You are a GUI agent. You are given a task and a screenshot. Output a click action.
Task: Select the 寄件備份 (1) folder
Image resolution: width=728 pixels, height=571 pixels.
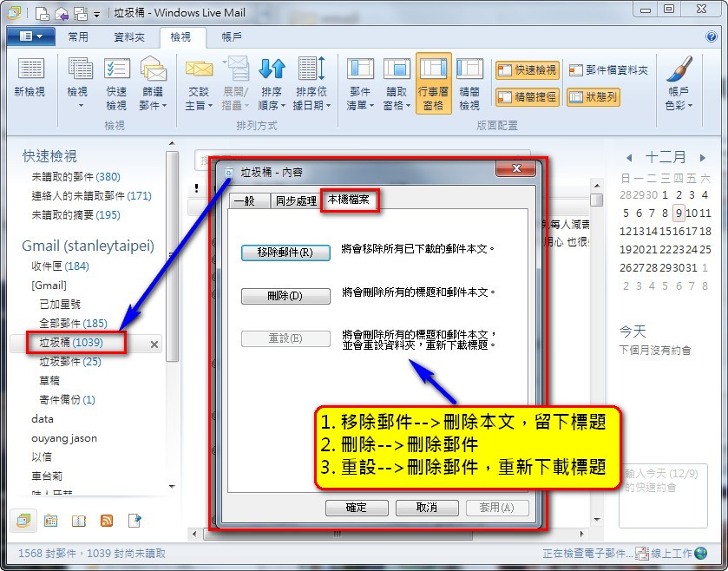68,400
